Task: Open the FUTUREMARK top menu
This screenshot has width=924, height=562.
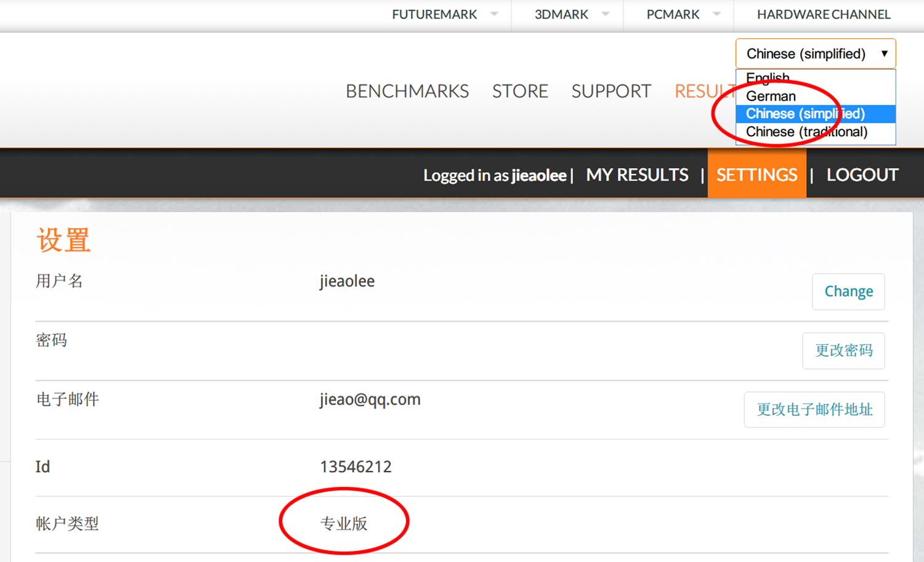Action: (434, 14)
